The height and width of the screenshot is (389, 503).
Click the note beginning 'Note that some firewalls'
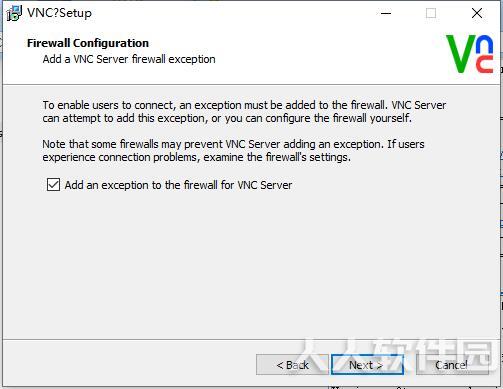(x=233, y=151)
